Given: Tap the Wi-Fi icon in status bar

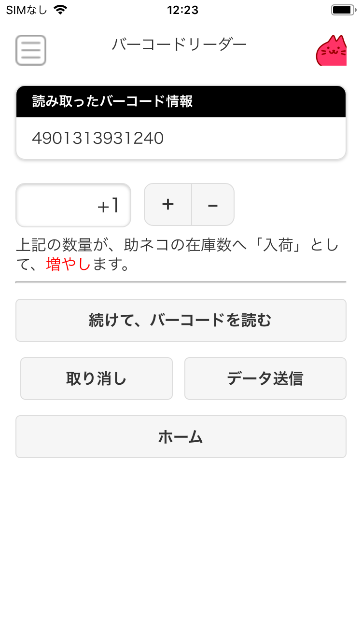Looking at the screenshot, I should (x=60, y=10).
